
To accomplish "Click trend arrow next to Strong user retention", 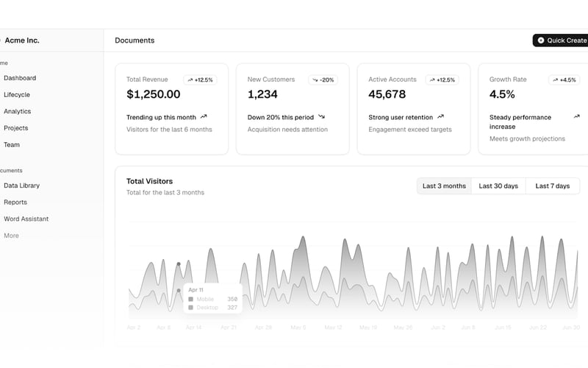I will click(x=440, y=117).
